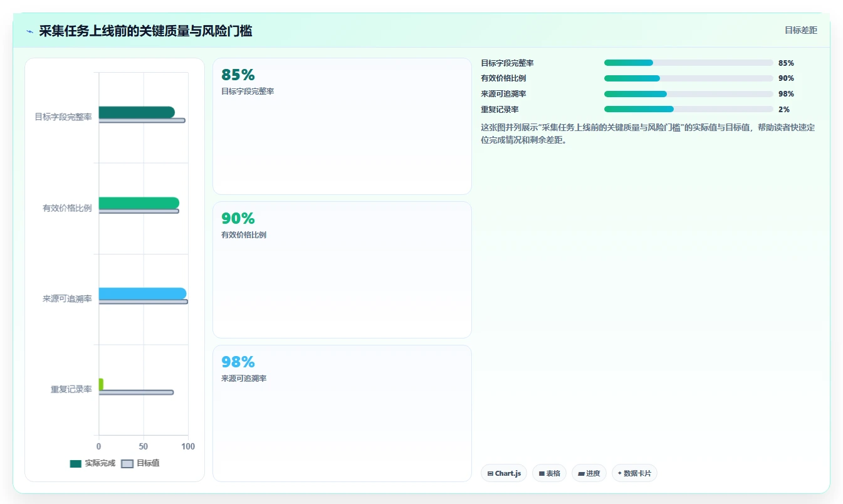
Task: Click the 进度 tag chip
Action: 589,473
